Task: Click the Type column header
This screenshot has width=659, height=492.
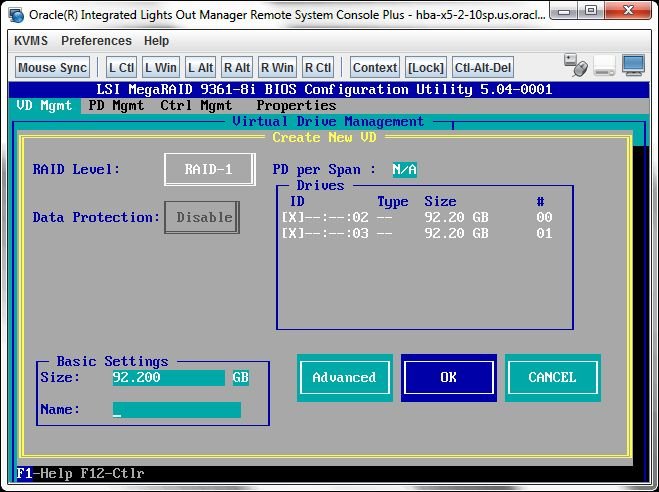Action: pos(393,201)
